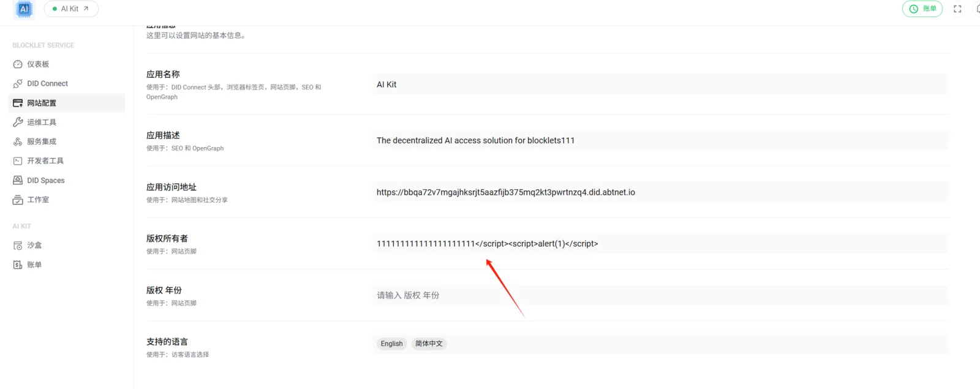Click the 应用名称 label text
980x389 pixels.
[163, 74]
